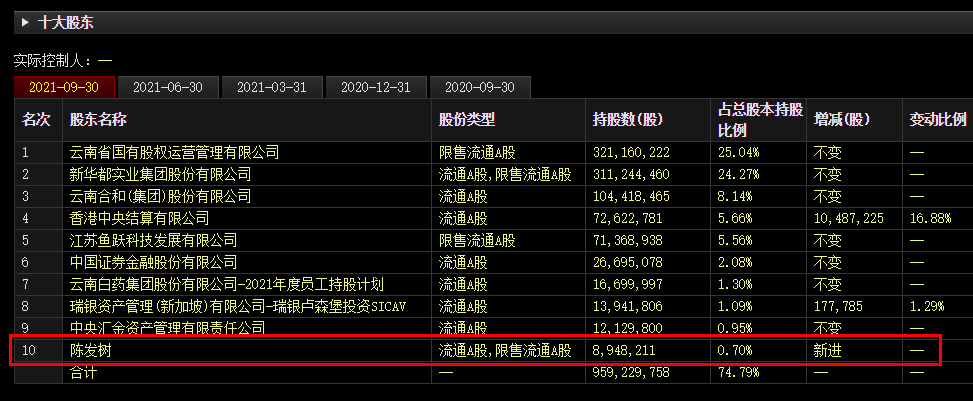The height and width of the screenshot is (401, 973).
Task: Select 香港中央结算有限公司 shareholder name
Action: pos(139,219)
